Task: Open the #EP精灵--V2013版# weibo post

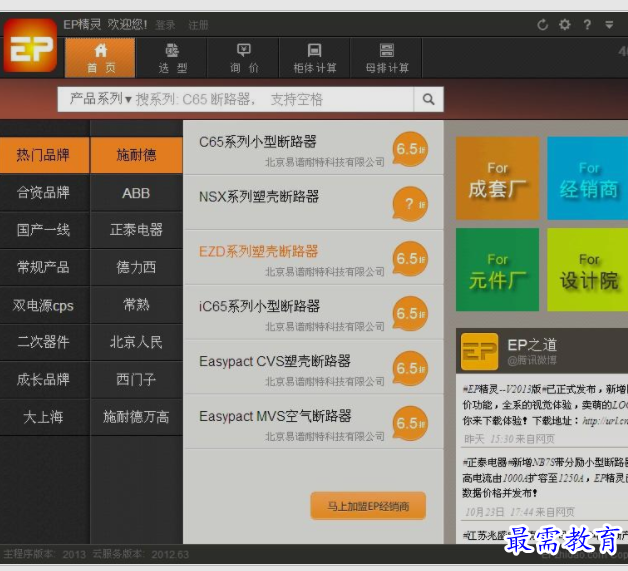Action: point(545,405)
